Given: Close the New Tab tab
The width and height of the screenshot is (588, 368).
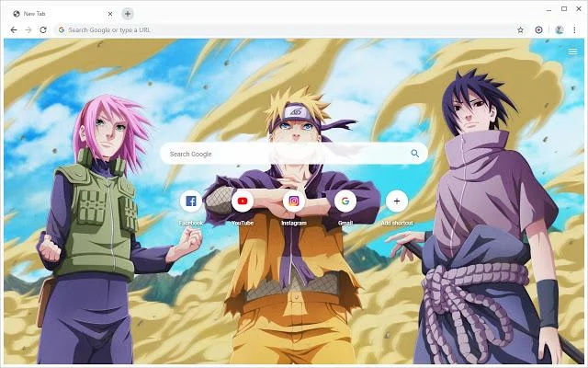Looking at the screenshot, I should [x=110, y=14].
